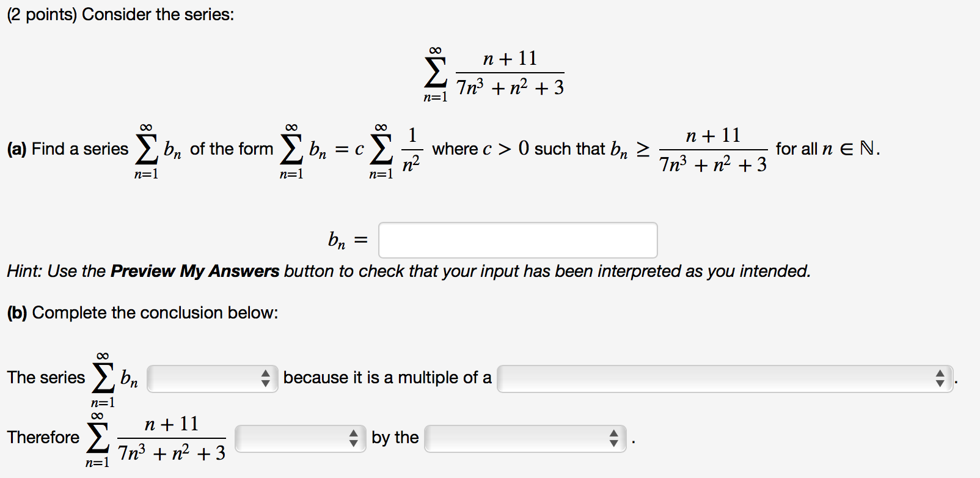Screen dimensions: 980x478
Task: Click the part '(b)' section heading
Action: [x=18, y=312]
